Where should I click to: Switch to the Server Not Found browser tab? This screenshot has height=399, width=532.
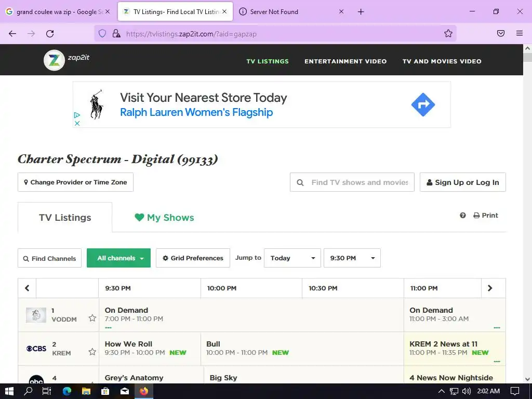point(291,11)
